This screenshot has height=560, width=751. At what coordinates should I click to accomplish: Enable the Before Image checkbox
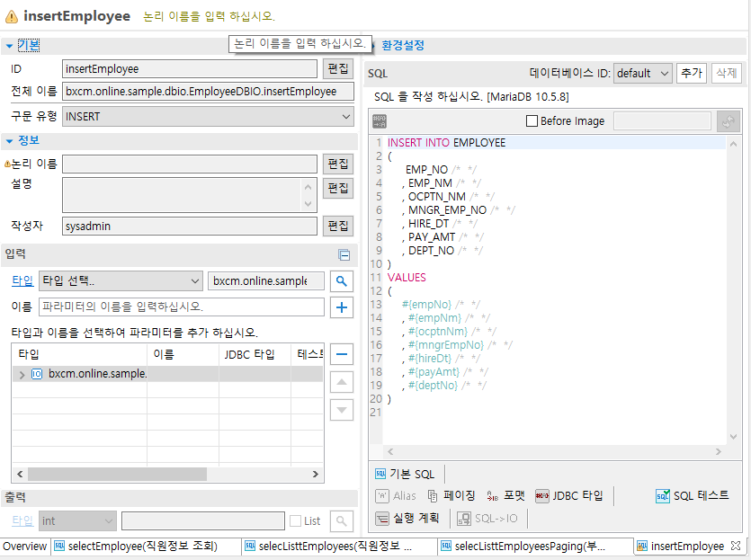click(x=532, y=120)
